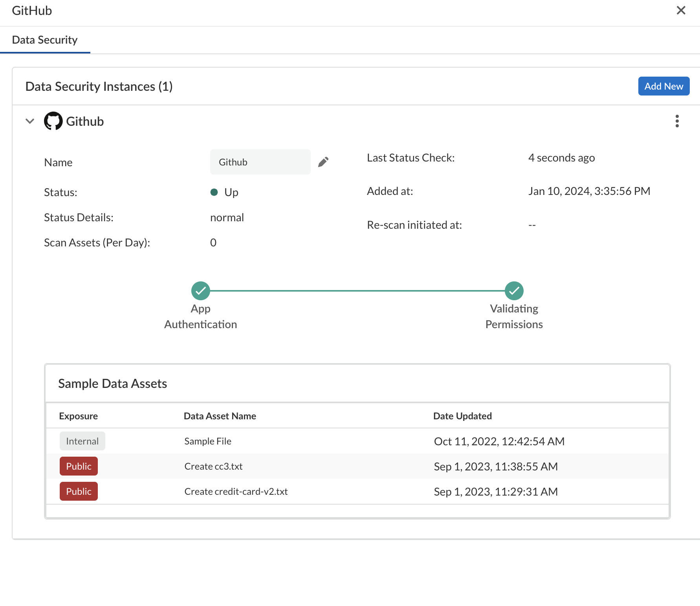Click the green Up status dot
Screen dimensions: 700x606
(214, 192)
